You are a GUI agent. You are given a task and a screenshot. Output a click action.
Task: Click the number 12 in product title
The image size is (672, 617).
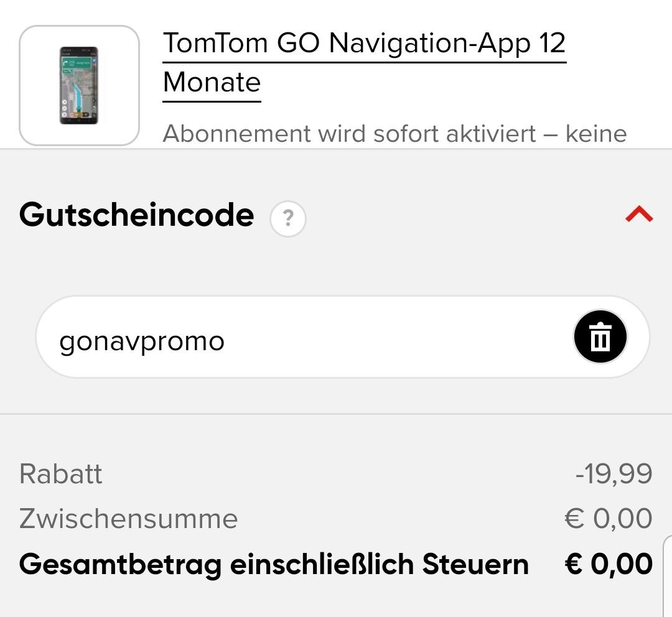[x=552, y=43]
